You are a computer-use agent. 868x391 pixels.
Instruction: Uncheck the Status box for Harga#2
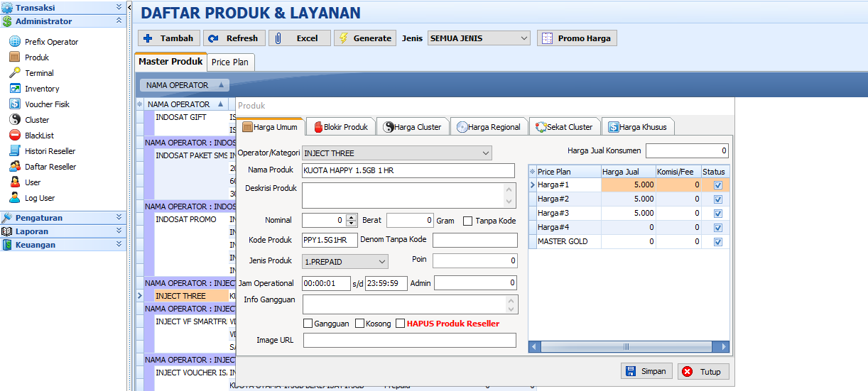pyautogui.click(x=717, y=199)
